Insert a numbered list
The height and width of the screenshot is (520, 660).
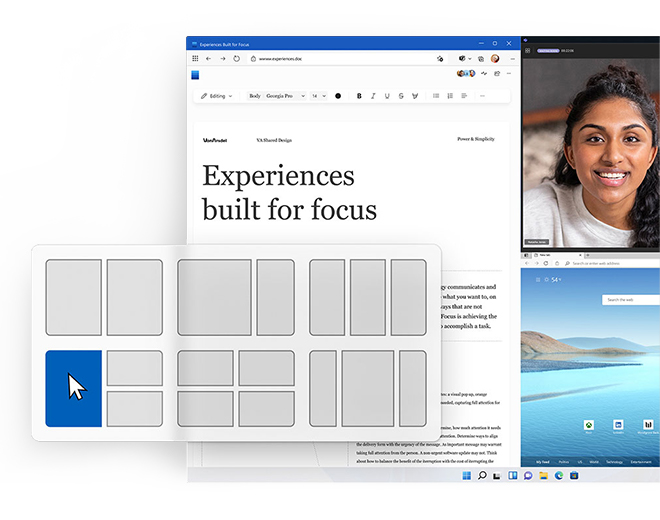tap(450, 96)
